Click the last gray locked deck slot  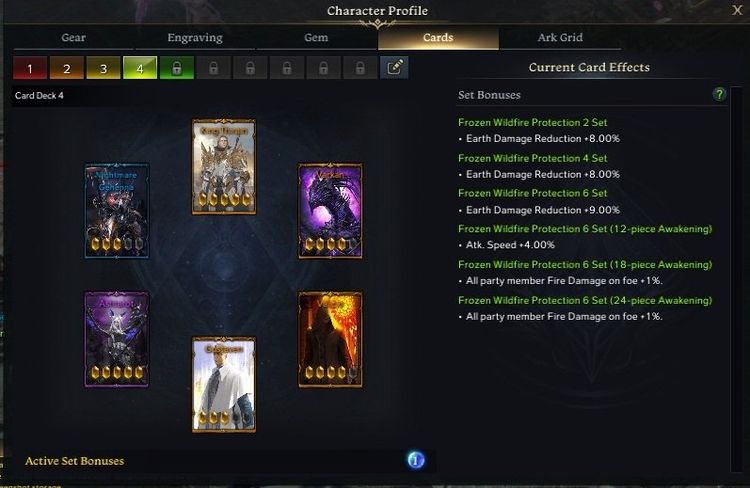pos(360,67)
